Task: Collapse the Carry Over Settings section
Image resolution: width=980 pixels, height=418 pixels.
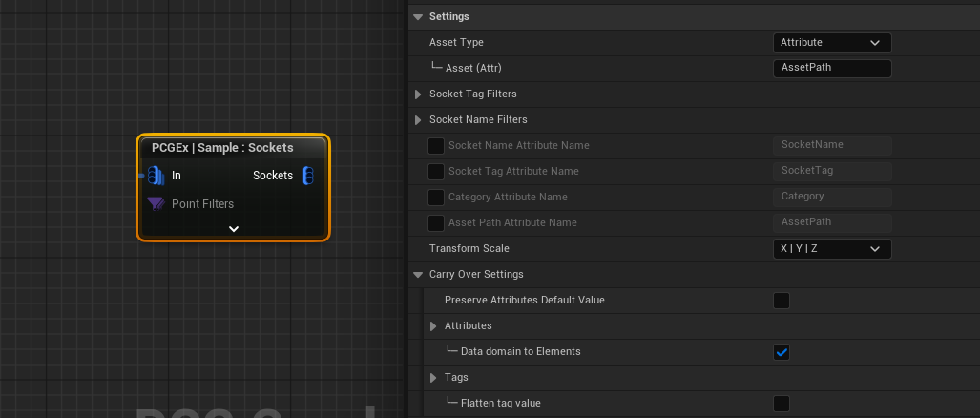Action: [418, 275]
